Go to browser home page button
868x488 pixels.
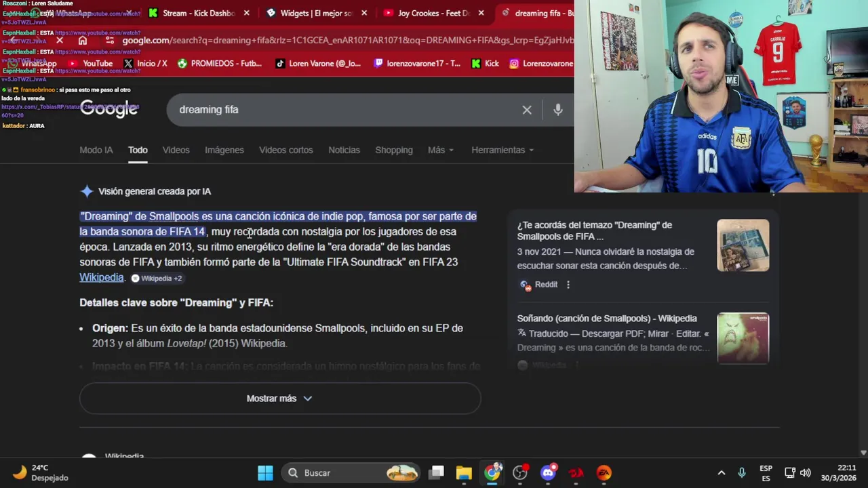tap(82, 40)
